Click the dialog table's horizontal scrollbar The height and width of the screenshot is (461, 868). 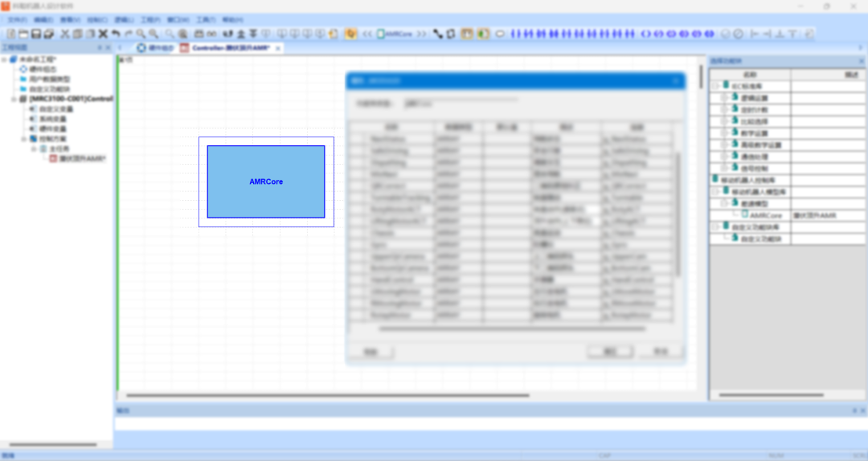(x=514, y=328)
